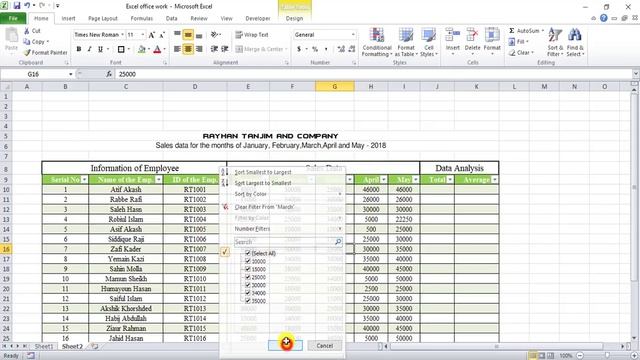Uncheck the 34000 filter checkbox
Viewport: 640px width, 360px height.
click(x=248, y=293)
